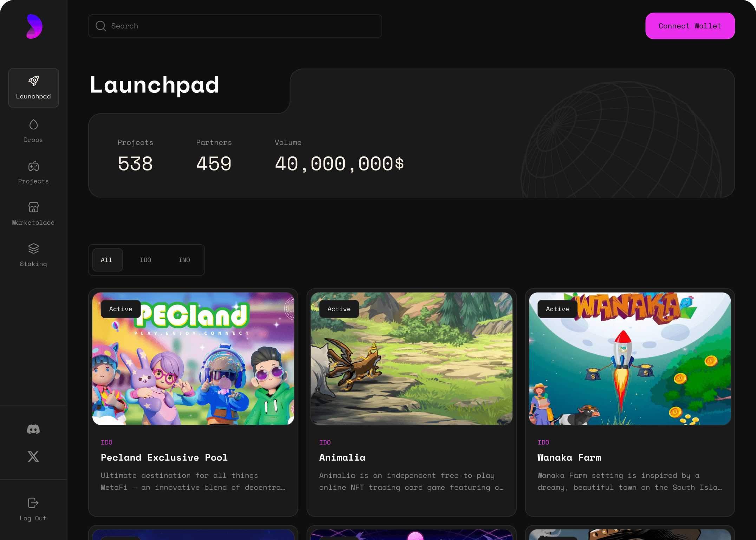Click the Marketplace sidebar label
The height and width of the screenshot is (540, 756).
(33, 223)
